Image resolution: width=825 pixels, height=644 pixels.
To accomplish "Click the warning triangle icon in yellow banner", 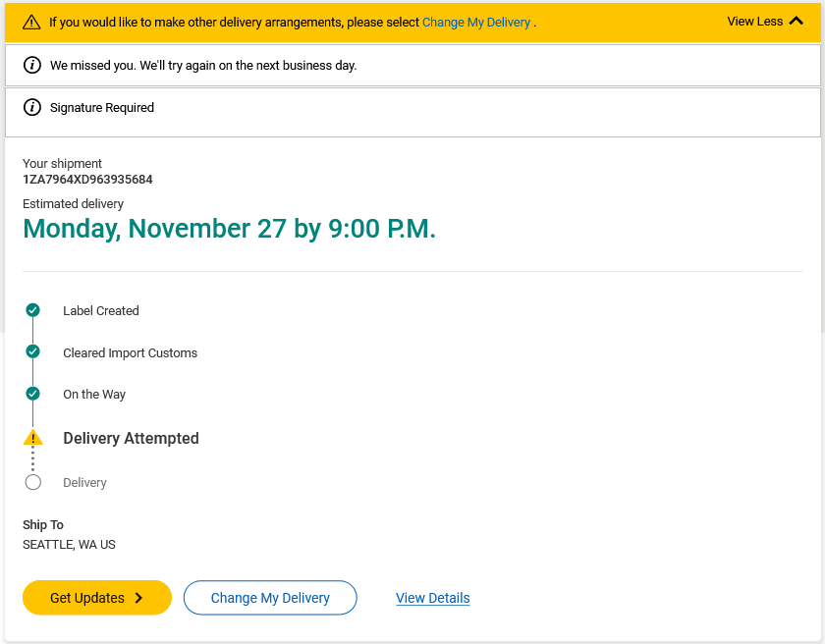I will point(31,22).
